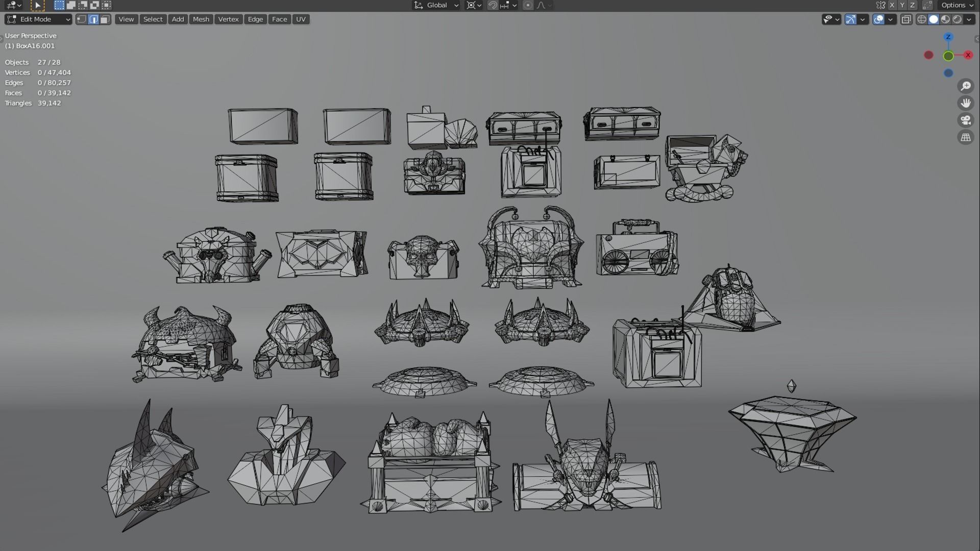Switch to material preview shading

click(945, 19)
